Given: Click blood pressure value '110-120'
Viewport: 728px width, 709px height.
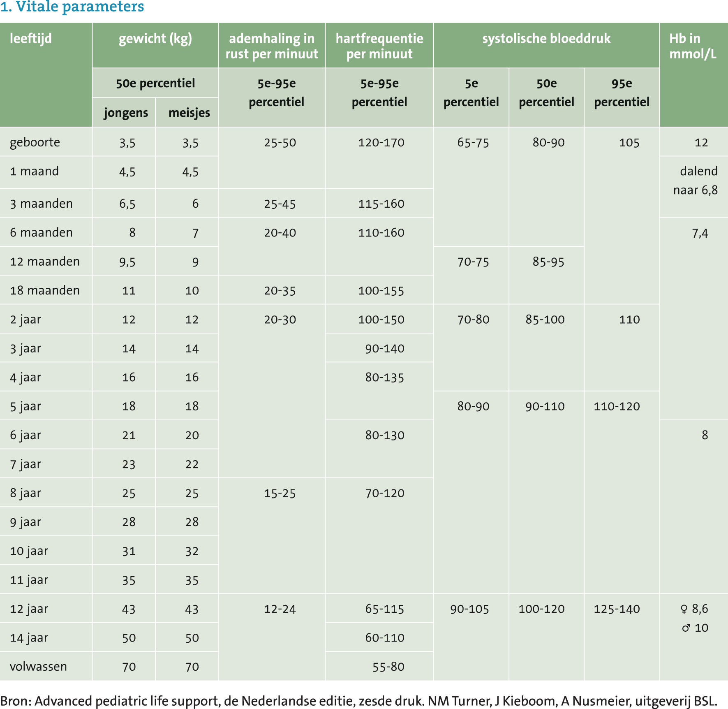Looking at the screenshot, I should (617, 406).
